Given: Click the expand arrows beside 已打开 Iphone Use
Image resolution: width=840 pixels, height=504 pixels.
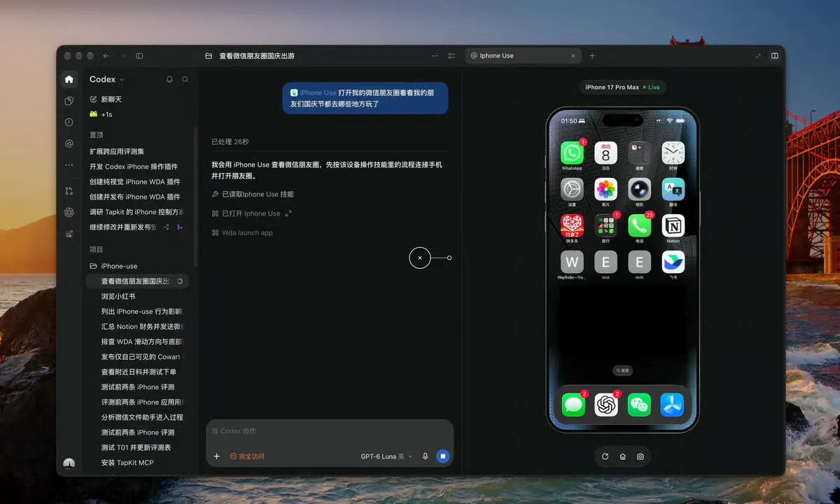Looking at the screenshot, I should (288, 213).
